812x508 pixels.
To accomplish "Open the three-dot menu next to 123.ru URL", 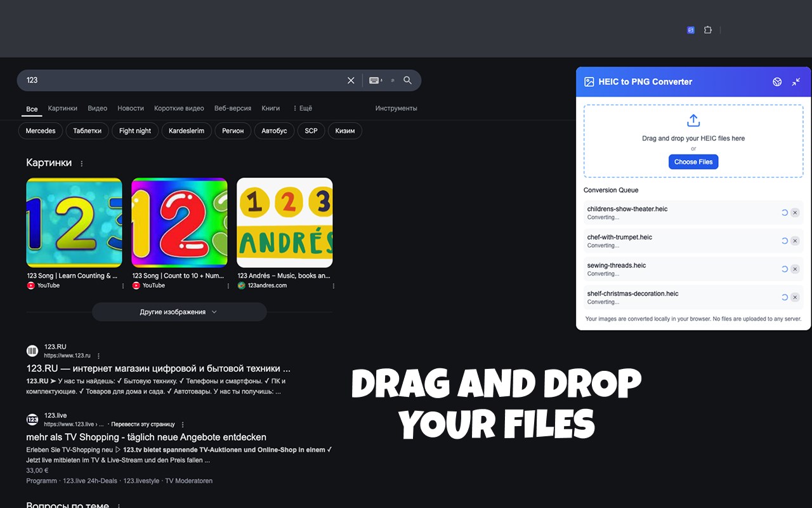I will [98, 356].
